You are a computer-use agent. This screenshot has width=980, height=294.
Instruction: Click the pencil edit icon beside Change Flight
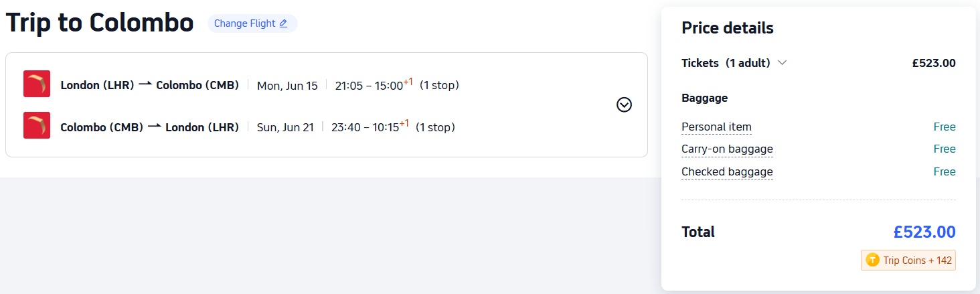click(283, 23)
